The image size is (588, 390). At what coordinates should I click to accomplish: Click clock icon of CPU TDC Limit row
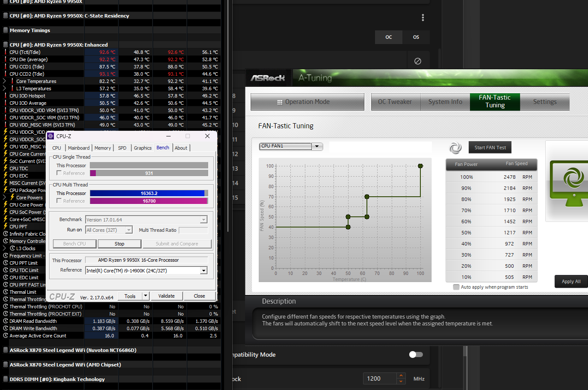(x=6, y=270)
